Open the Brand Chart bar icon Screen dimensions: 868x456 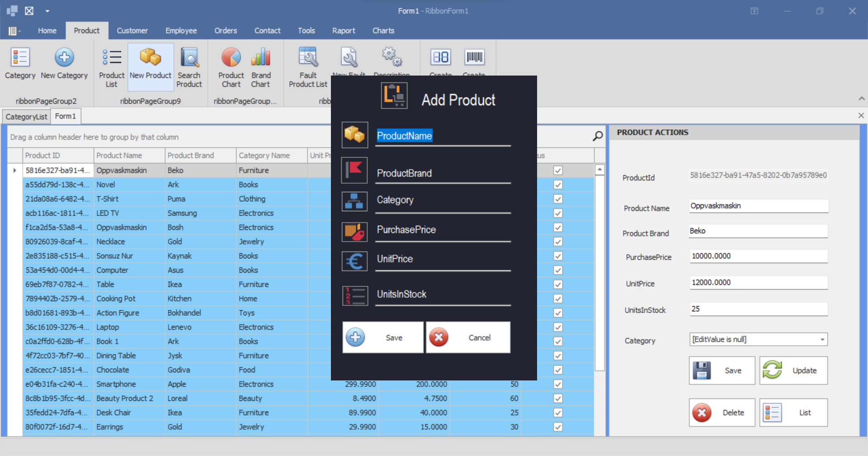point(261,58)
